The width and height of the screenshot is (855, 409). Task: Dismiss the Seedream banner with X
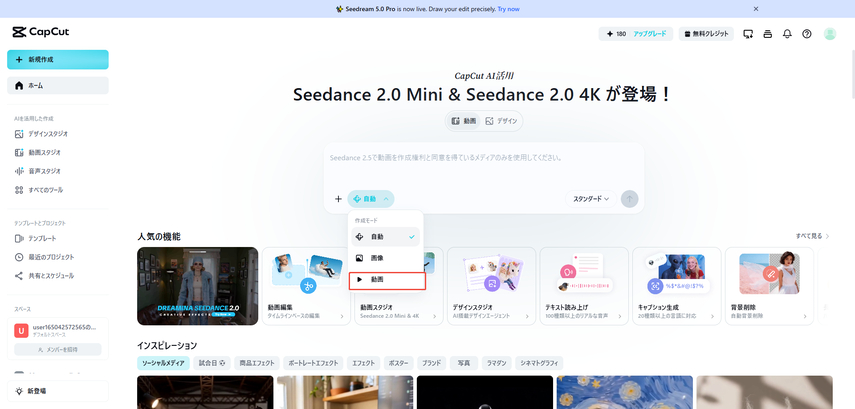[x=756, y=9]
